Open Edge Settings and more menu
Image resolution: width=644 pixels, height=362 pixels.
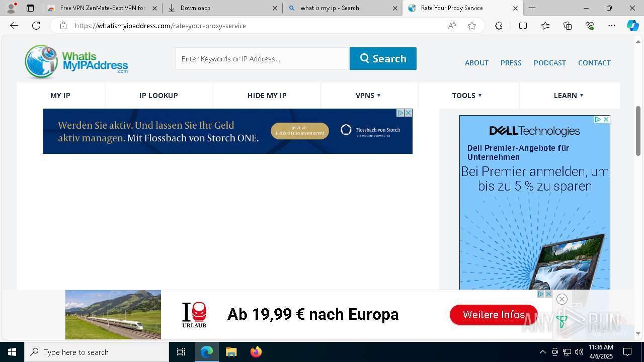coord(612,26)
